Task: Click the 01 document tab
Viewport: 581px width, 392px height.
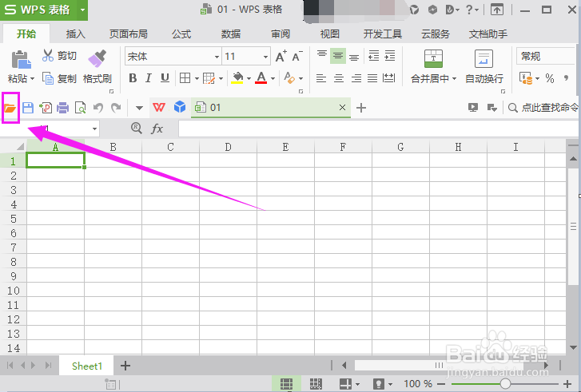Action: [x=271, y=108]
